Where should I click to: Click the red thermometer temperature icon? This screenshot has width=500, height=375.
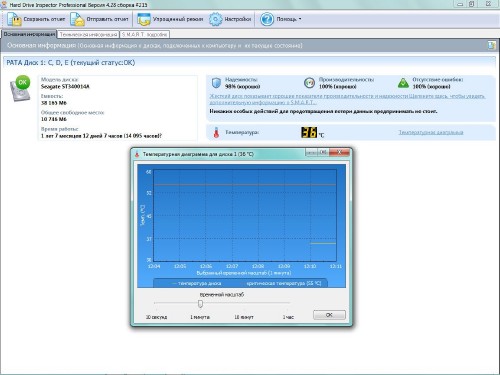pos(216,133)
